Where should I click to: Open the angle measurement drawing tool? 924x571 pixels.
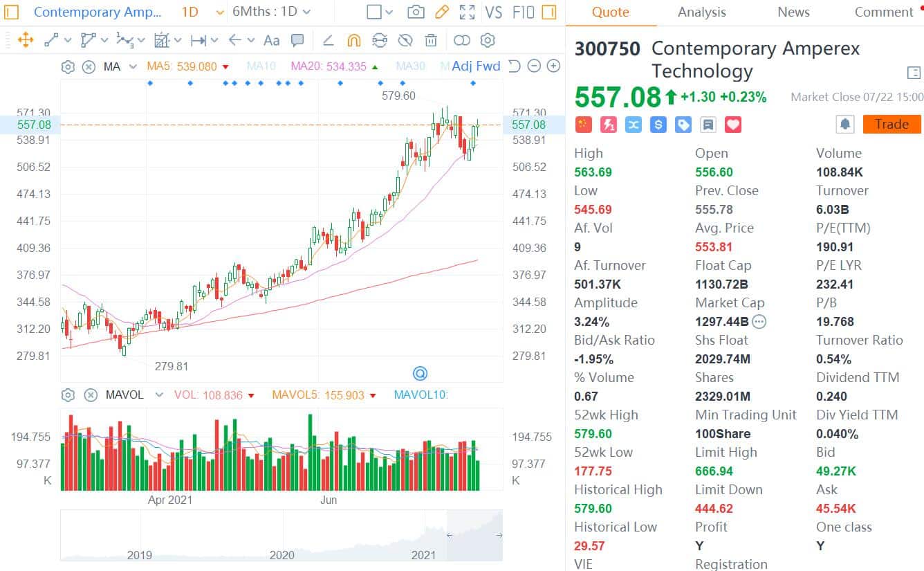(x=328, y=41)
